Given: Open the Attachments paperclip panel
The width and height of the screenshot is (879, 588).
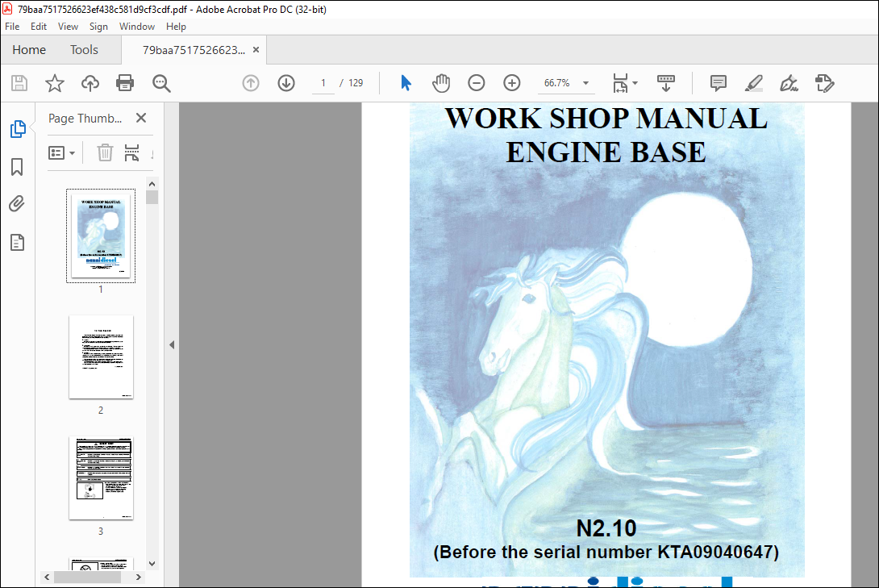Looking at the screenshot, I should point(17,203).
